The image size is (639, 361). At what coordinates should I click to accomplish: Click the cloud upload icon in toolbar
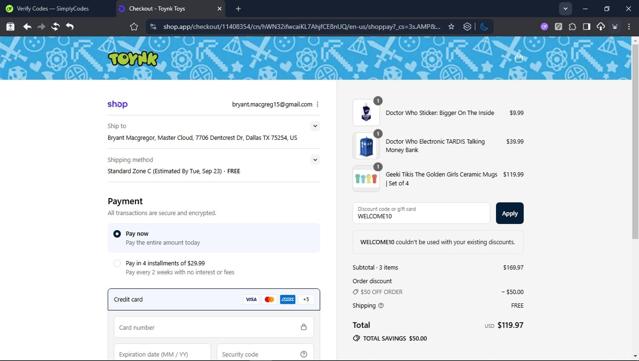pyautogui.click(x=601, y=26)
